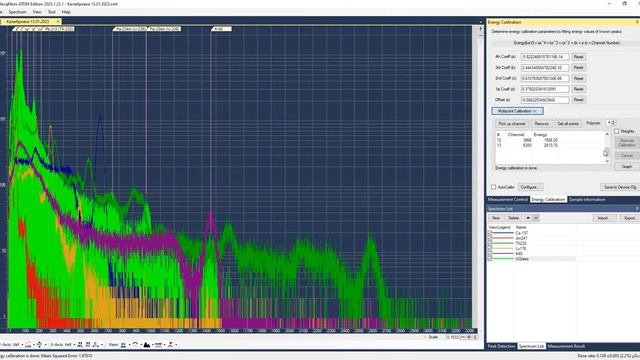The height and width of the screenshot is (360, 640).
Task: Toggle visibility of Cs-137 spectrum
Action: (490, 233)
